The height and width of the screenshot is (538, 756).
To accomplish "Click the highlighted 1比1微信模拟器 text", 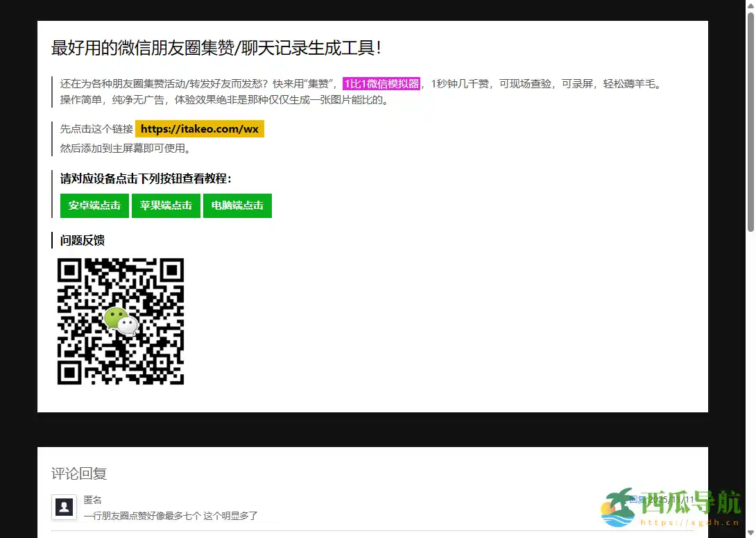I will pyautogui.click(x=382, y=83).
